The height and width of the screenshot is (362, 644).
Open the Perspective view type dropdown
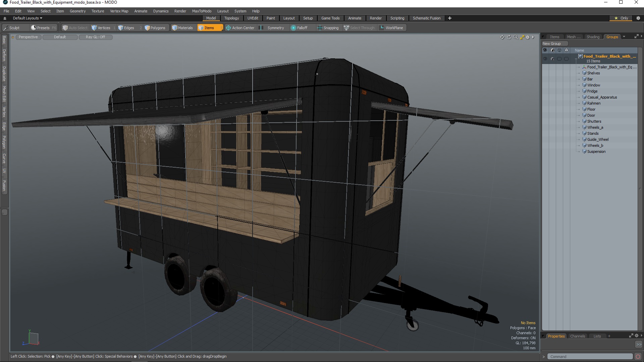point(28,37)
